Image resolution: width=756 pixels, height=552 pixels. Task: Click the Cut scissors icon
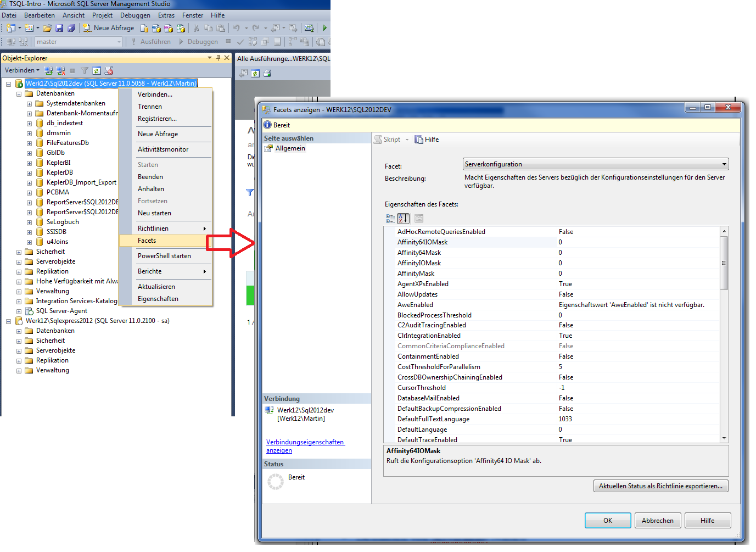coord(196,28)
